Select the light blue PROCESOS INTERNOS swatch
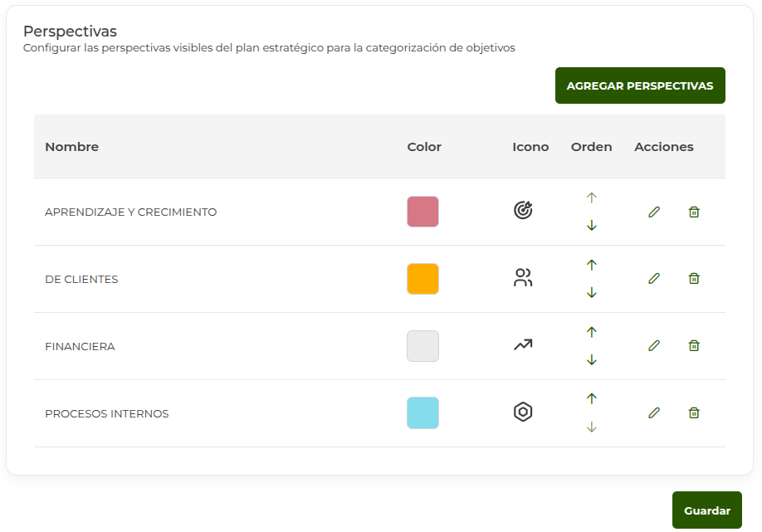The width and height of the screenshot is (762, 532). click(423, 413)
